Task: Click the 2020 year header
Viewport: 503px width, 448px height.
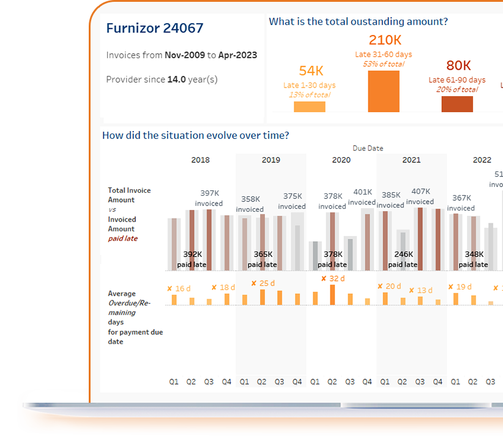Action: (341, 160)
